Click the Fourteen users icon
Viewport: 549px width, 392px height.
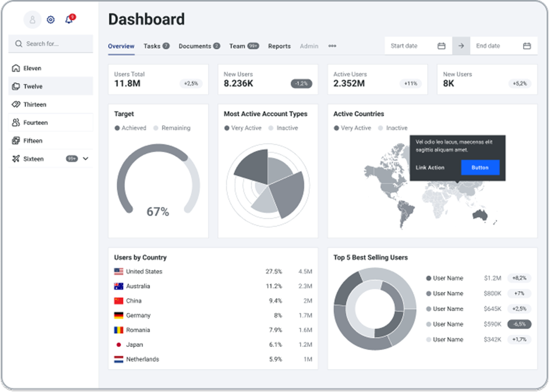pos(16,123)
